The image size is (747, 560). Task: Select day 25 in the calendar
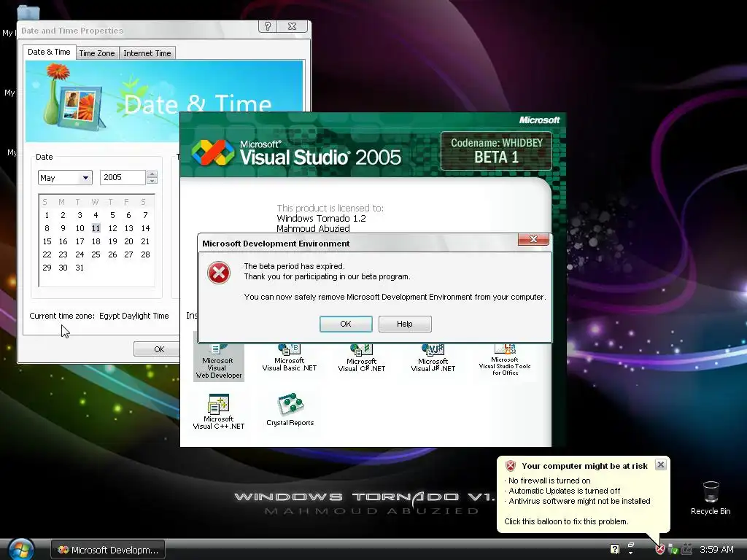point(96,254)
